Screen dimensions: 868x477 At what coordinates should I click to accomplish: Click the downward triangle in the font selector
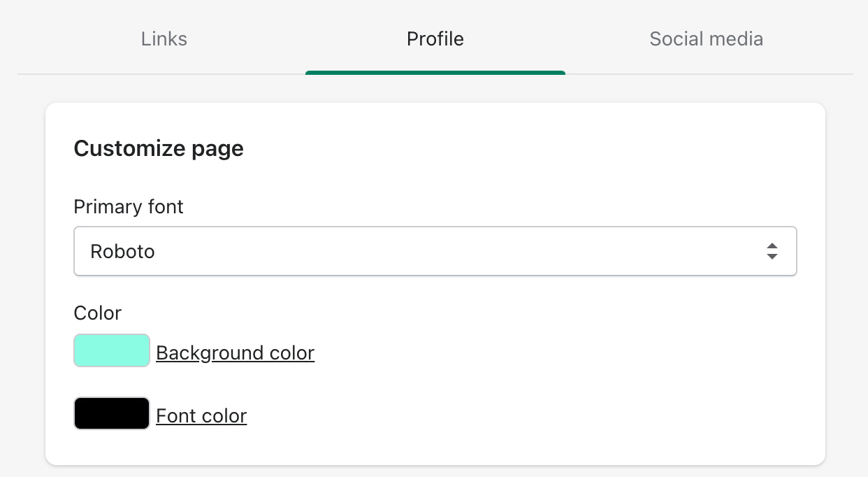click(x=772, y=257)
